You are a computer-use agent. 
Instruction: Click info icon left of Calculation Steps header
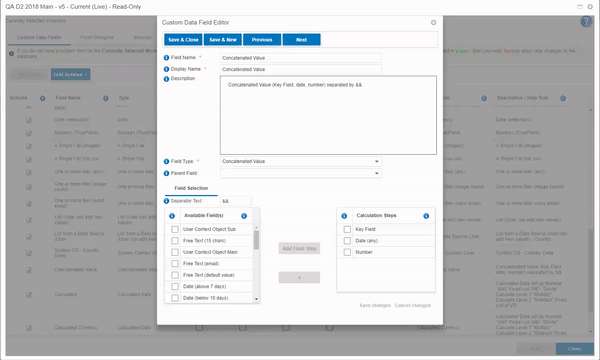344,216
